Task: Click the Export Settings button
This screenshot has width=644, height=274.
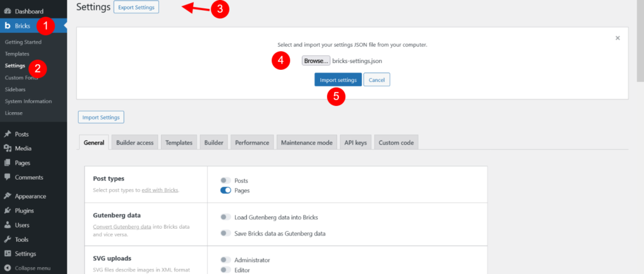Action: tap(136, 8)
